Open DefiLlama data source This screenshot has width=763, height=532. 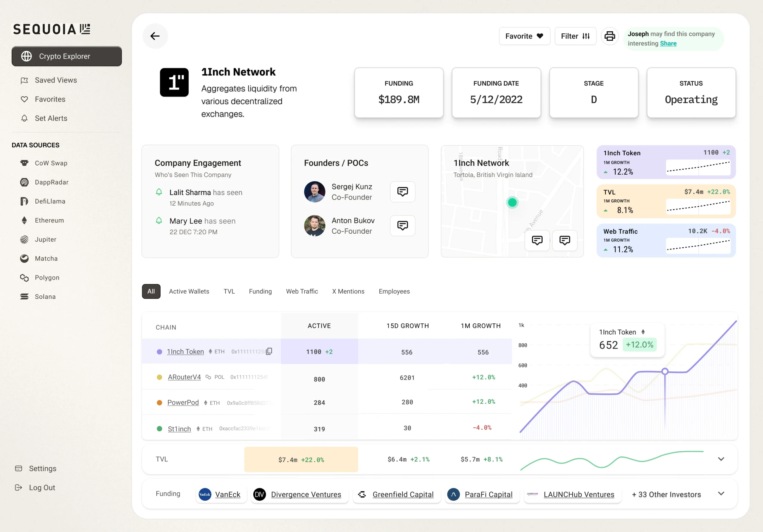pyautogui.click(x=50, y=201)
